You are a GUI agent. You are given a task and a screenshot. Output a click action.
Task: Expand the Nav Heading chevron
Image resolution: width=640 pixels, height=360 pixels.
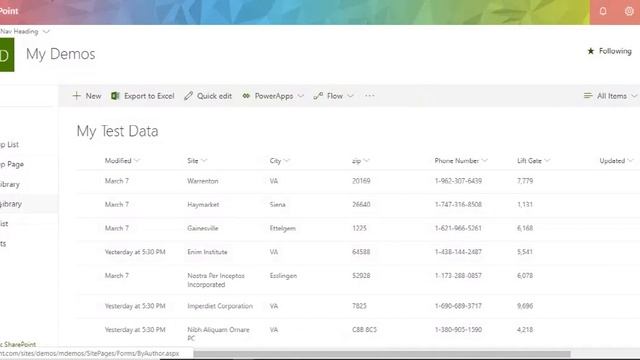(x=46, y=31)
